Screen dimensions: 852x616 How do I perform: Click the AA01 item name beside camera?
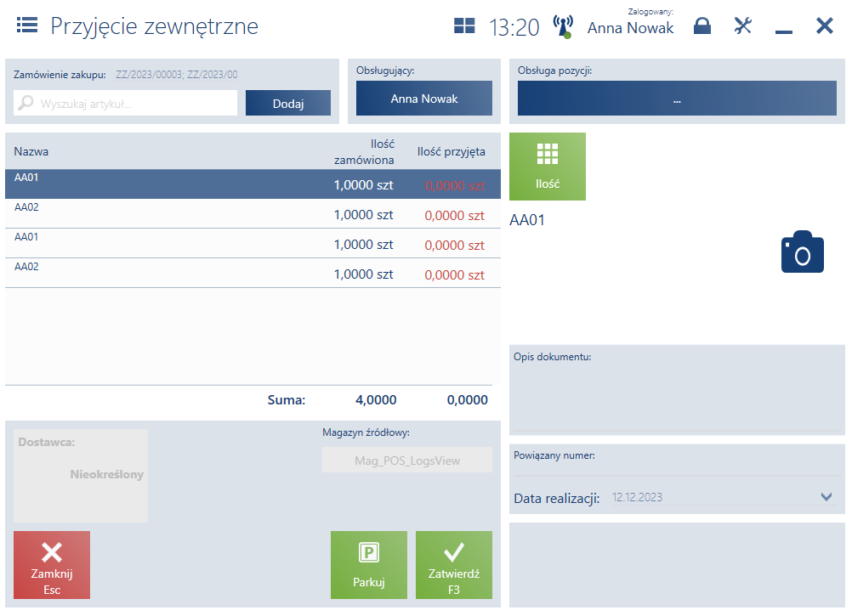click(527, 220)
